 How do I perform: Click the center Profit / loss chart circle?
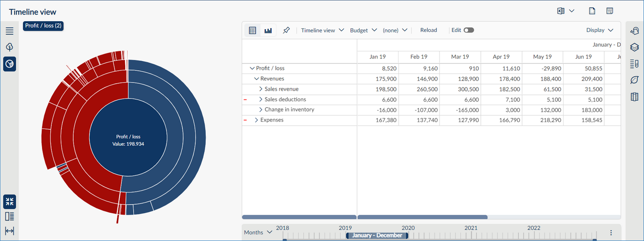[x=128, y=137]
